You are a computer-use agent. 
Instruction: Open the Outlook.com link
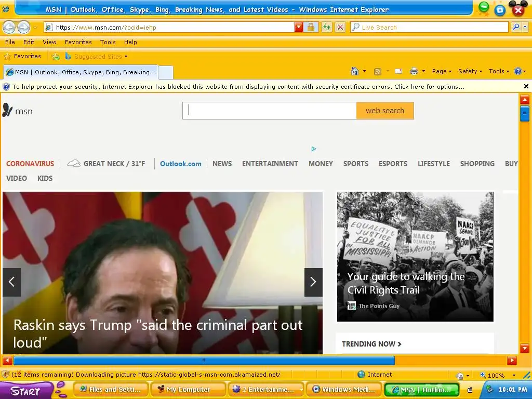coord(181,164)
